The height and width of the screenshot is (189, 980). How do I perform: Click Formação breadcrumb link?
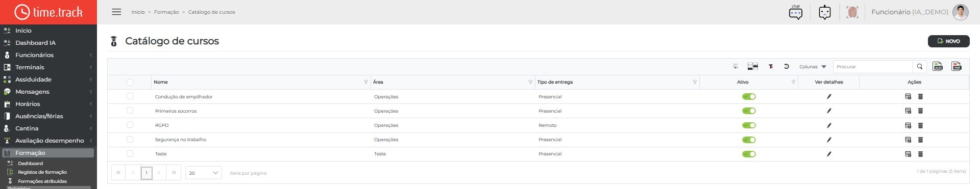[x=166, y=12]
